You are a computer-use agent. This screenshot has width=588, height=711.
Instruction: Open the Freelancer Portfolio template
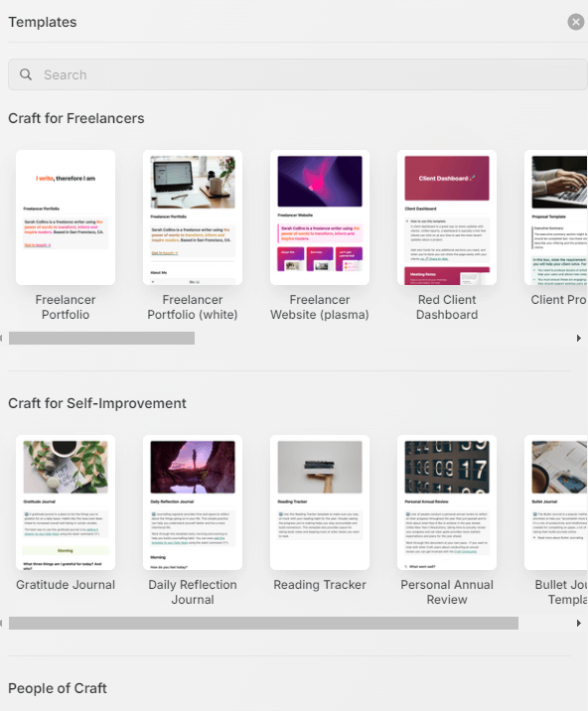click(x=66, y=217)
